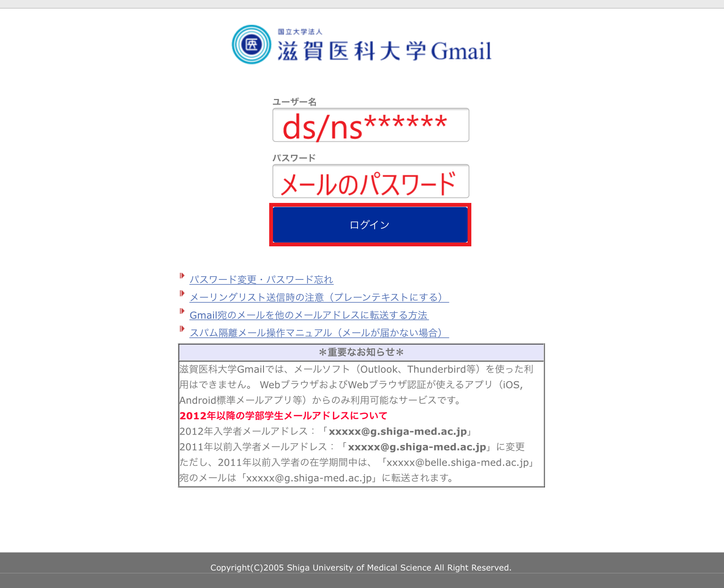
Task: Click the Copyright(C)2005 footer text
Action: pos(361,568)
